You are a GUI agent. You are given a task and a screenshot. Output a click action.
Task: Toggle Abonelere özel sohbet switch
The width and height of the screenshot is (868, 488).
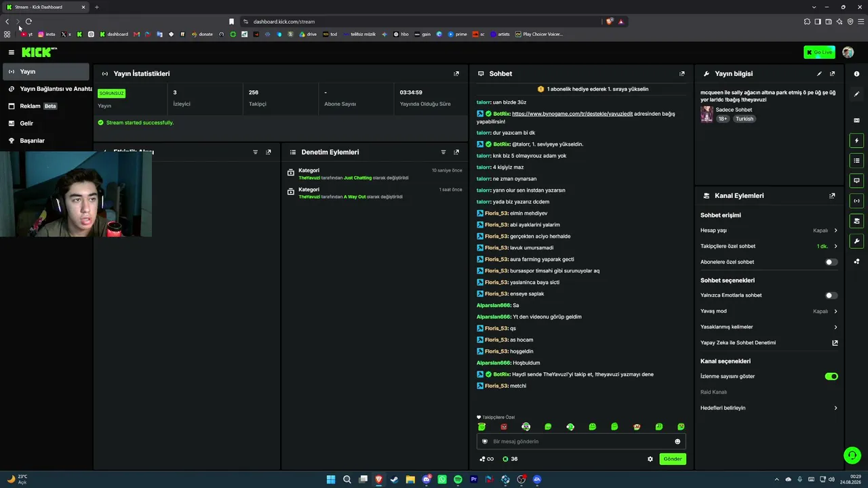pos(831,262)
